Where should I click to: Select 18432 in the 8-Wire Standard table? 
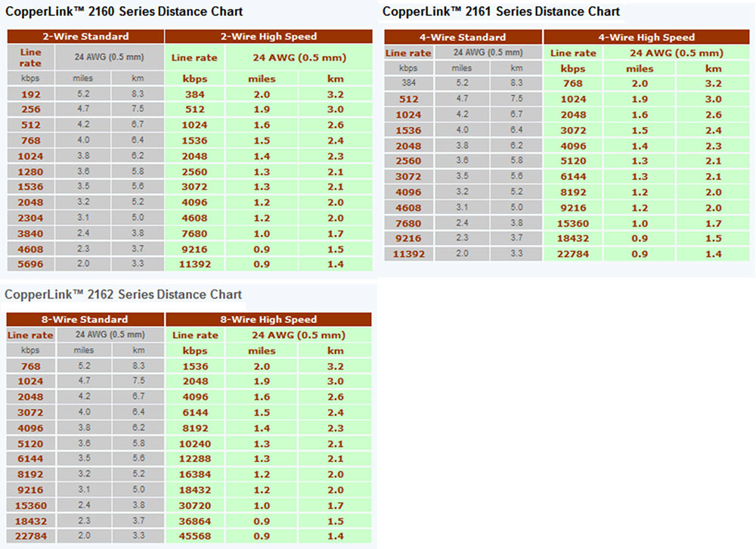coord(31,522)
